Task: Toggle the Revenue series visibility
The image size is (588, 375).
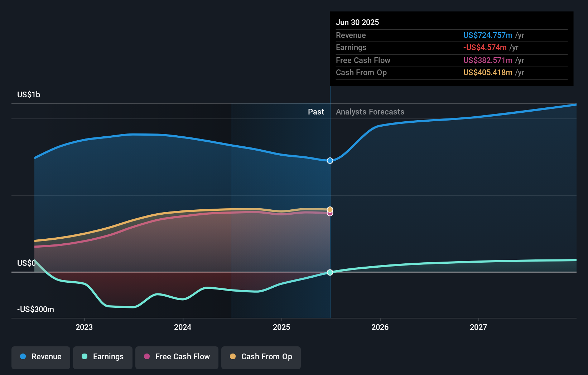Action: (x=40, y=357)
